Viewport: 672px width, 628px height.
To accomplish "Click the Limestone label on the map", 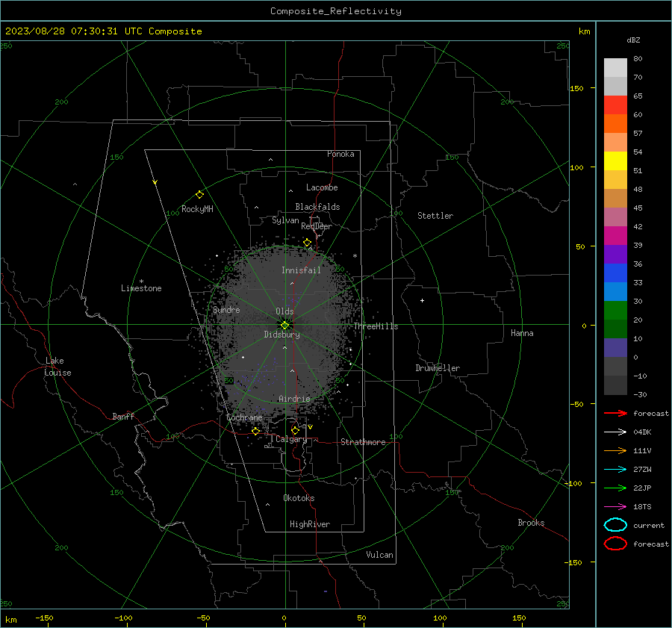I will coord(141,288).
